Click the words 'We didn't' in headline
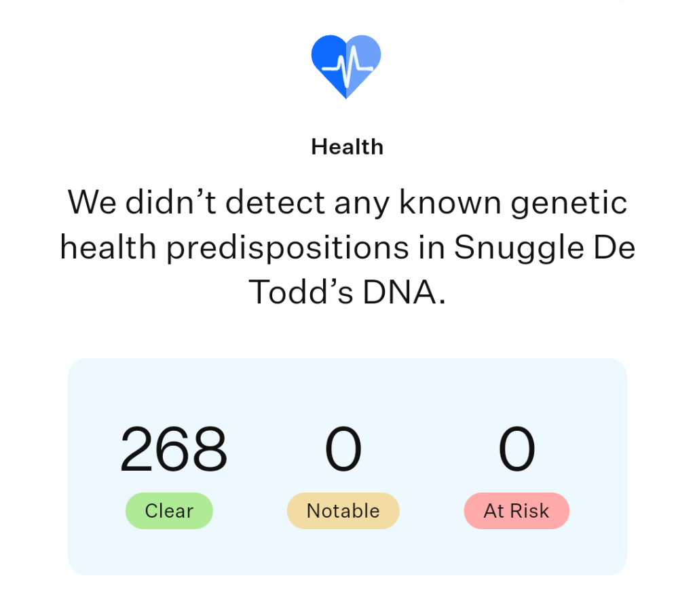This screenshot has height=616, width=695. [142, 202]
